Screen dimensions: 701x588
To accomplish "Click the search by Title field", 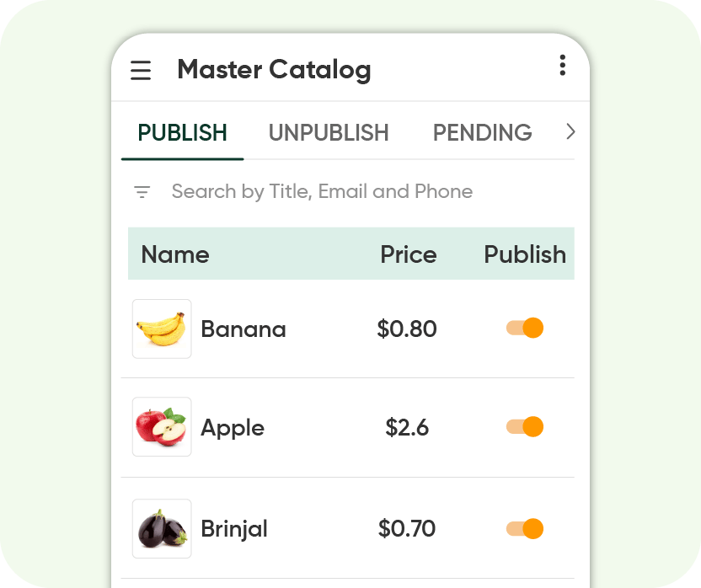I will [322, 191].
